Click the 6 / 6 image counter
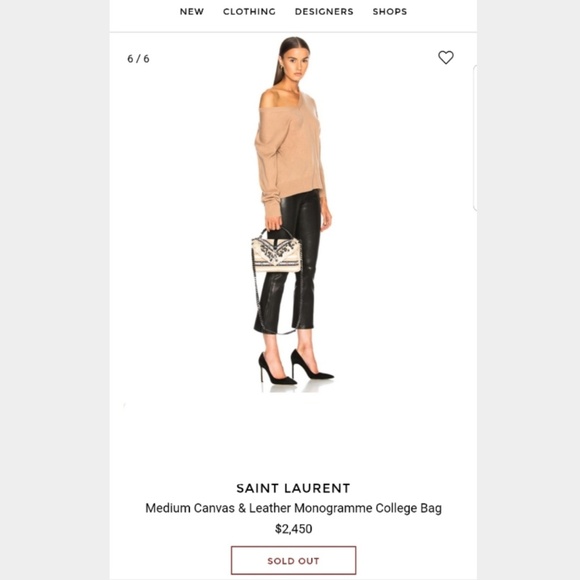 138,58
